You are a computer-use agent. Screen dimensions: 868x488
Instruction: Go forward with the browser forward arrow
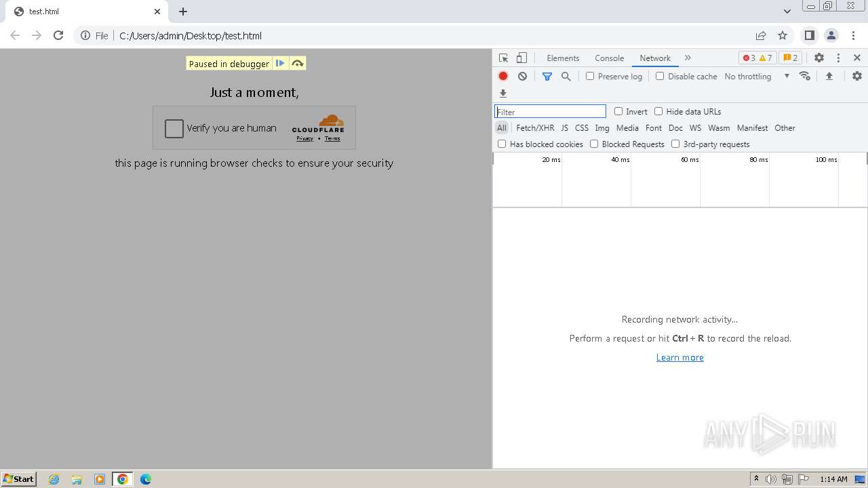pyautogui.click(x=37, y=35)
